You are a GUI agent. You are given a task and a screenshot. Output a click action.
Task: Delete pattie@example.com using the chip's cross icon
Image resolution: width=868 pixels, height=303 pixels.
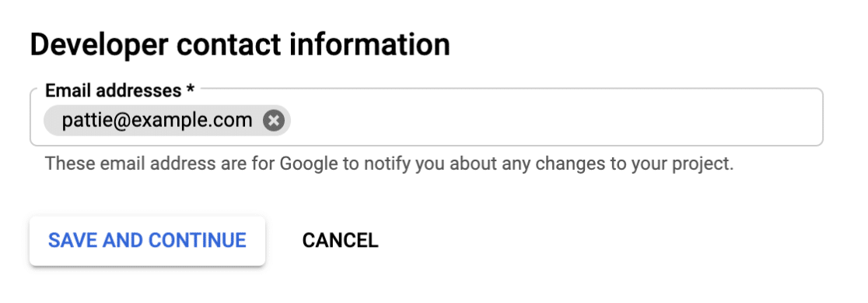click(x=274, y=120)
